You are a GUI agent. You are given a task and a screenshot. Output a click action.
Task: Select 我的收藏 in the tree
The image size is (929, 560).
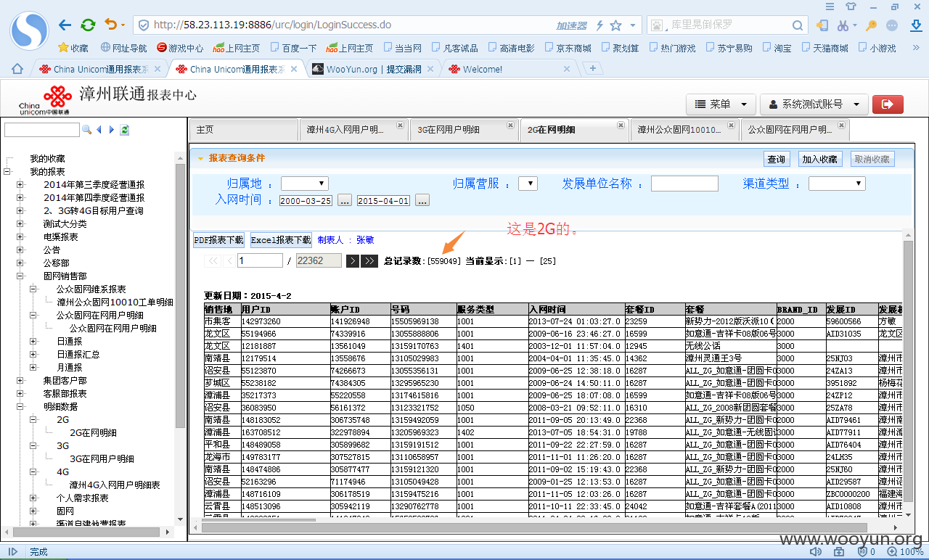[47, 158]
